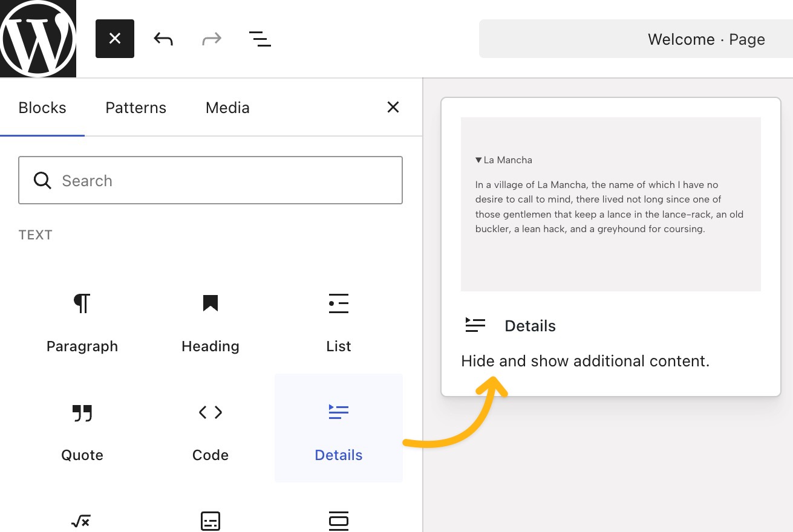Focus the block Search field
Screen dimensions: 793x532
point(210,180)
